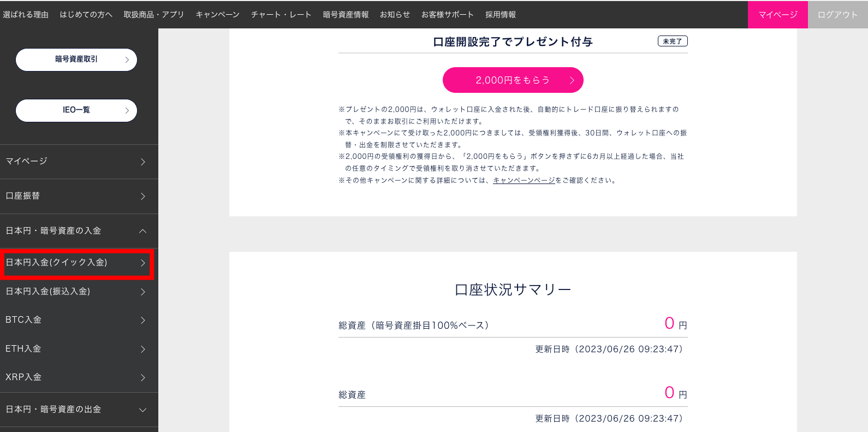This screenshot has width=868, height=432.
Task: Select XRP入金 in the sidebar
Action: pos(79,377)
